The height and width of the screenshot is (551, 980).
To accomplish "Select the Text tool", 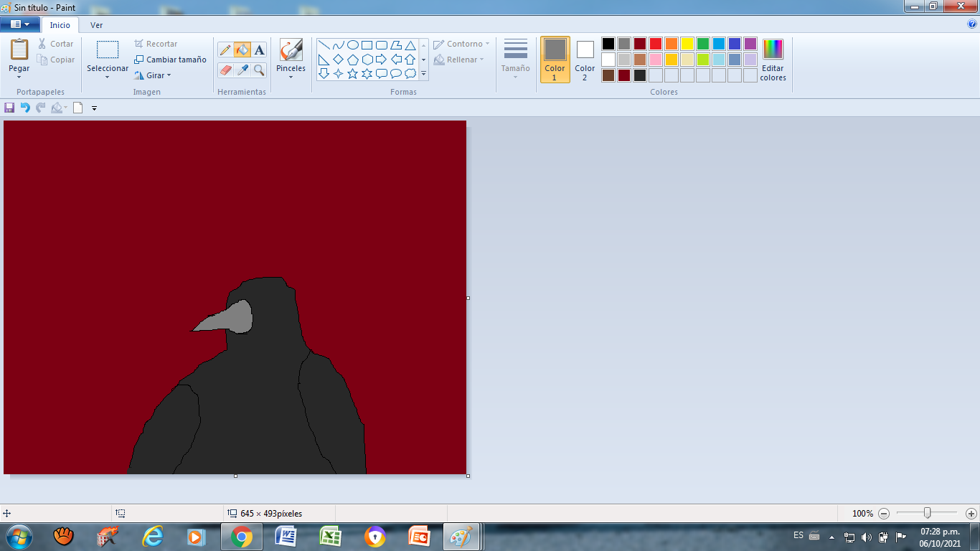I will pos(259,50).
